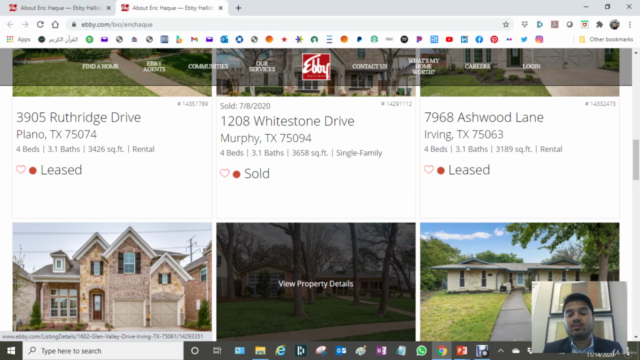Open File Explorer from taskbar
Screen dimensions: 640x360
(x=260, y=351)
